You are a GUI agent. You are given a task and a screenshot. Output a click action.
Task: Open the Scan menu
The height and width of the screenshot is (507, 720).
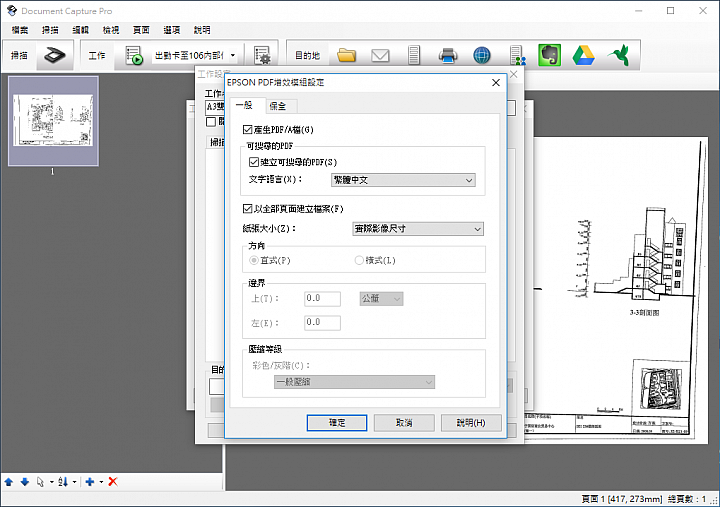50,30
